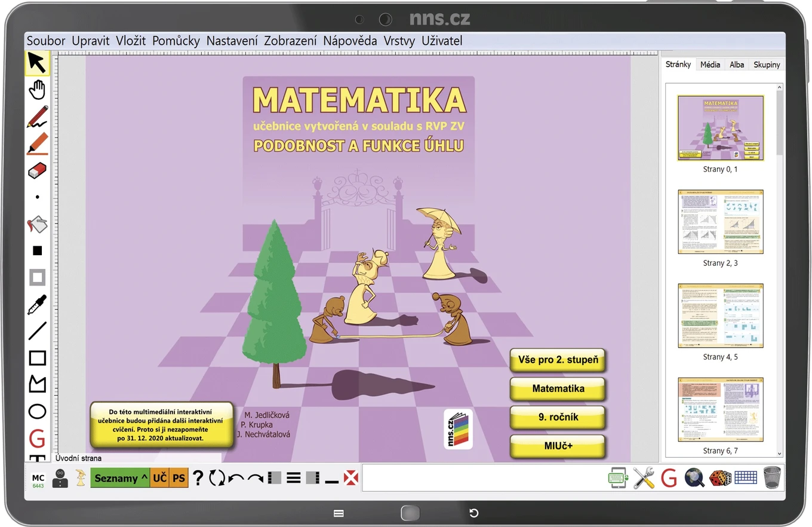Open the Pomůcky menu
This screenshot has width=812, height=527.
[x=176, y=41]
